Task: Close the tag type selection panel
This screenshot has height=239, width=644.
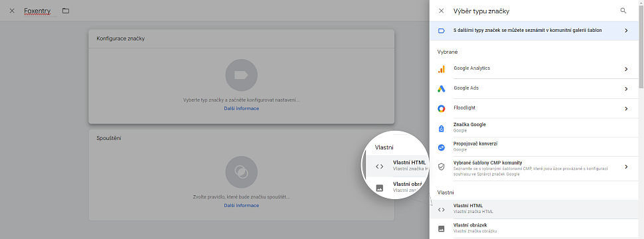Action: (x=442, y=11)
